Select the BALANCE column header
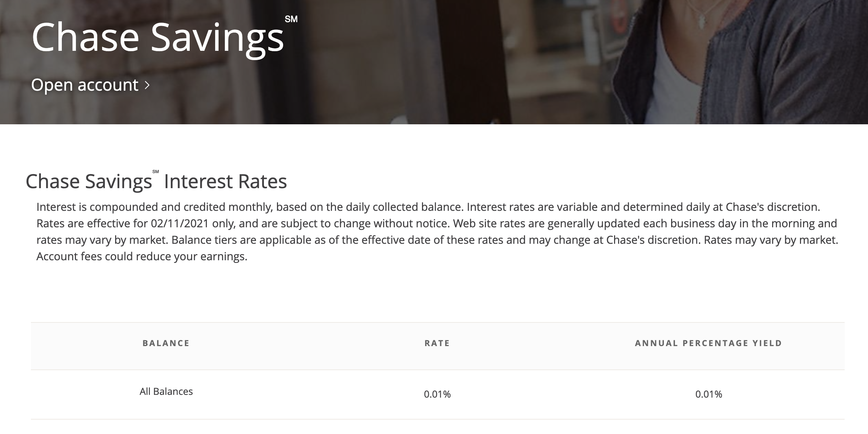The height and width of the screenshot is (434, 868). [x=166, y=343]
